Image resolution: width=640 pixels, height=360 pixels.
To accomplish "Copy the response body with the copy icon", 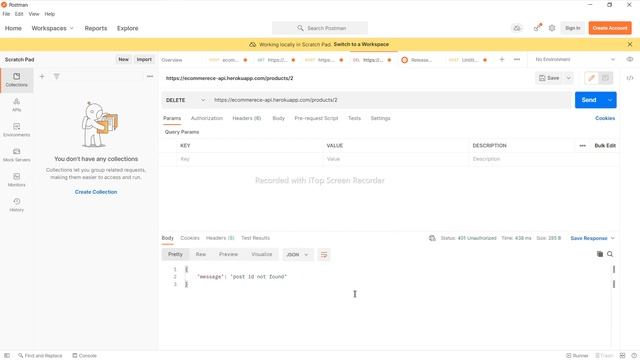I will click(x=600, y=254).
